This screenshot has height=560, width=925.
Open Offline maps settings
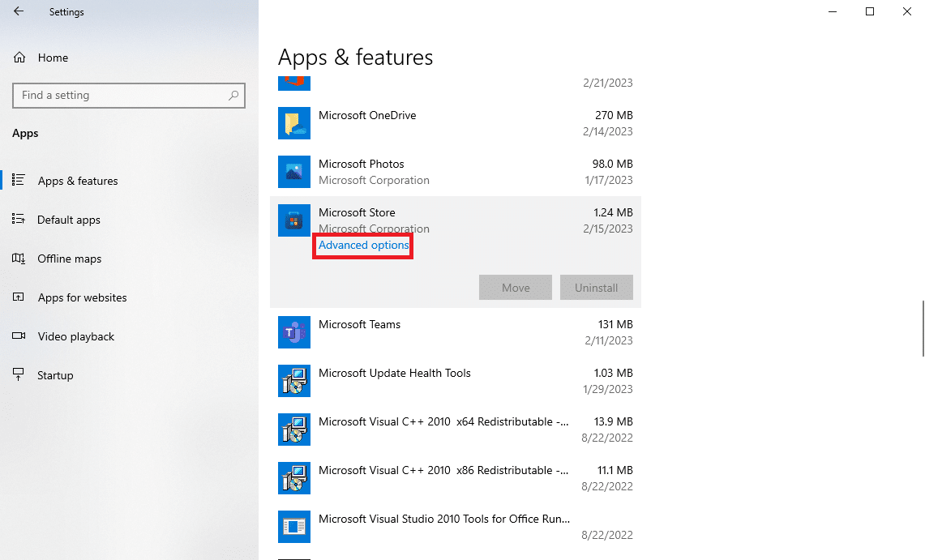70,259
